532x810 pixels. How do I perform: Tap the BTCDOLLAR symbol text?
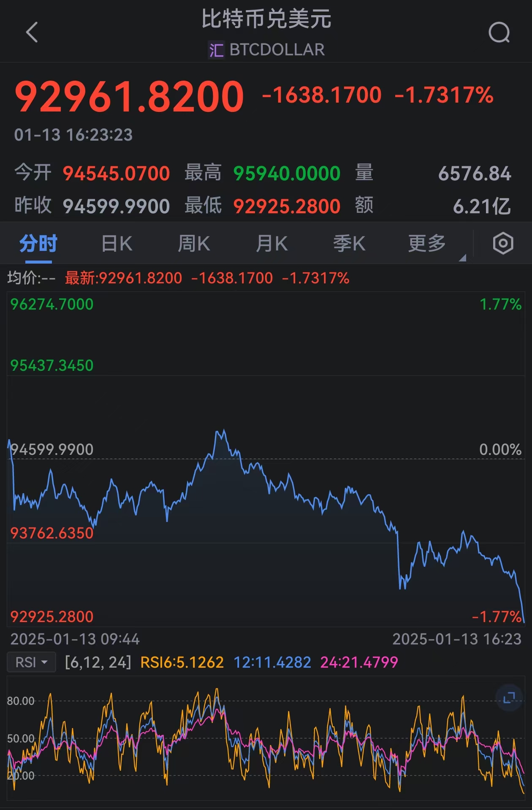point(277,50)
